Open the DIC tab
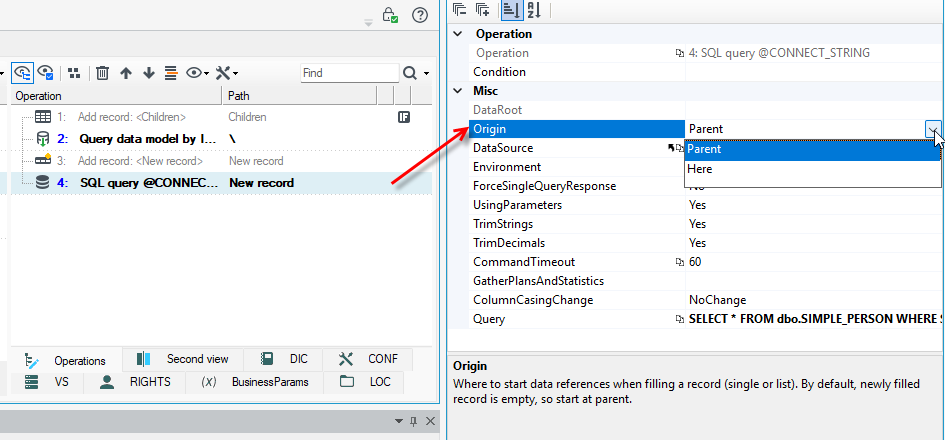Image resolution: width=945 pixels, height=440 pixels. [x=283, y=359]
